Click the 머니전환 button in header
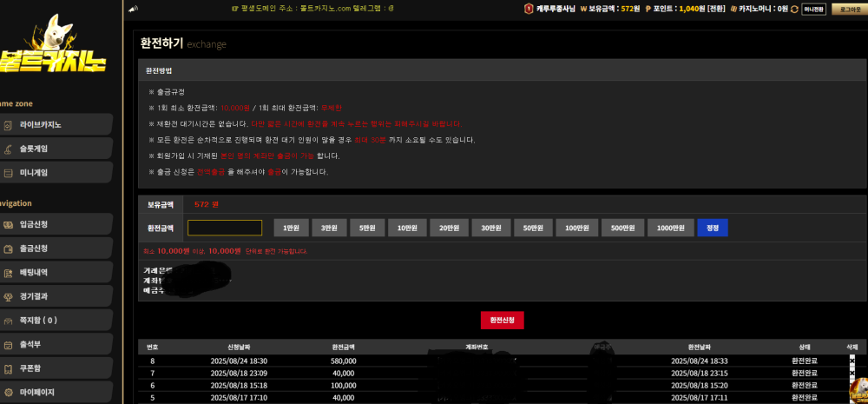Viewport: 868px width, 404px height. tap(813, 9)
